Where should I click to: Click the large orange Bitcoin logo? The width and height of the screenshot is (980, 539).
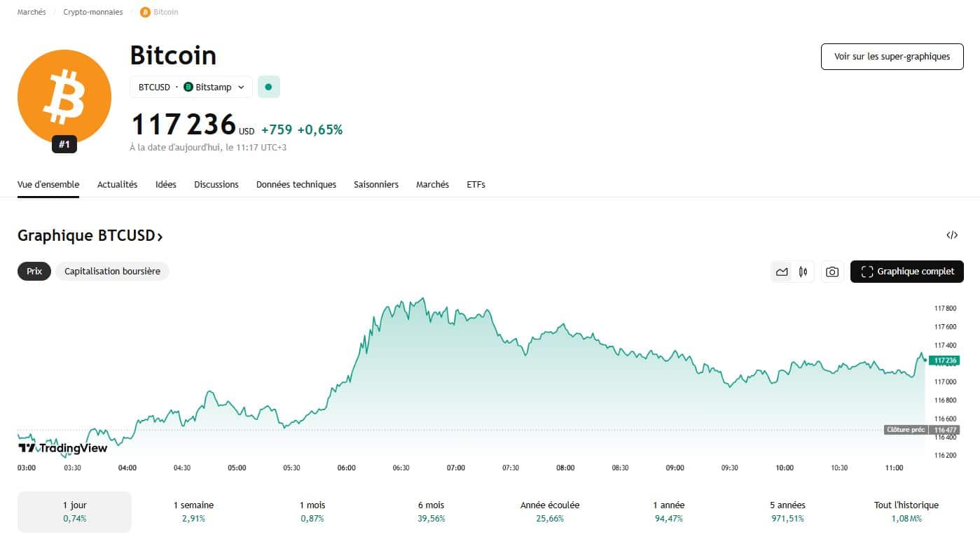(x=64, y=96)
